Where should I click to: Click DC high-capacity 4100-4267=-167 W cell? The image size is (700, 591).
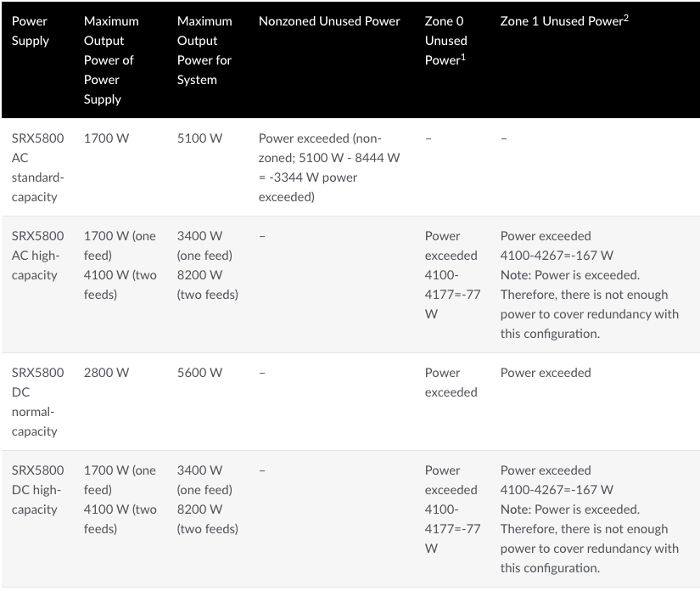tap(557, 490)
